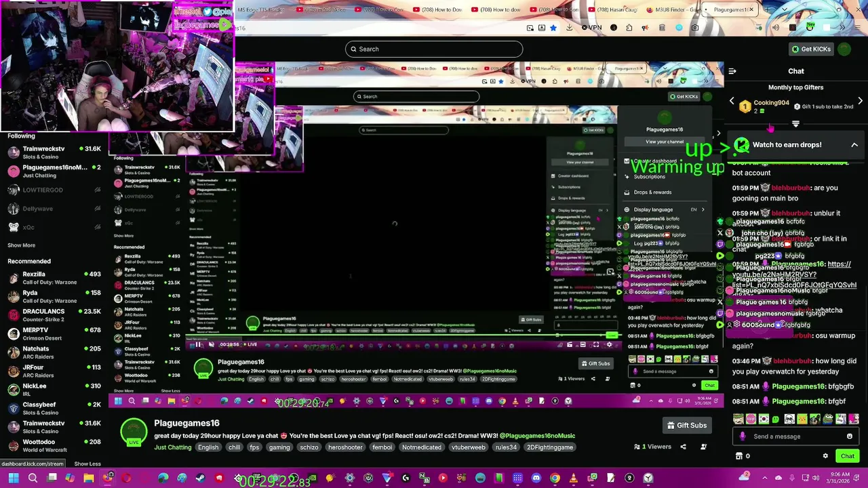
Task: Show hidden system tray icons
Action: pos(764,479)
